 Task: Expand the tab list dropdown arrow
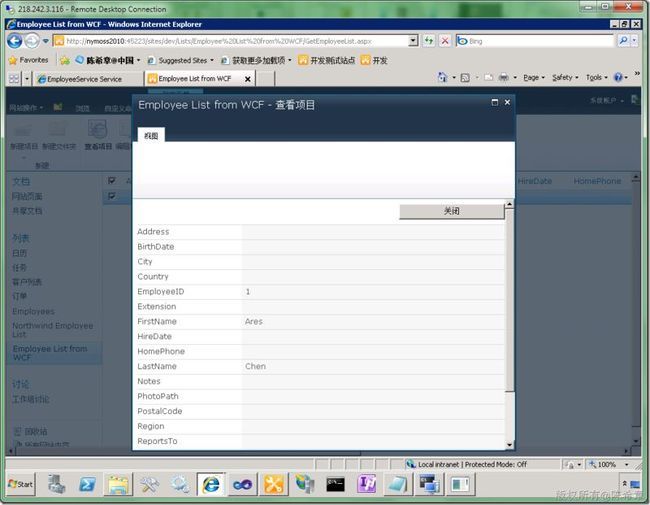[x=27, y=78]
